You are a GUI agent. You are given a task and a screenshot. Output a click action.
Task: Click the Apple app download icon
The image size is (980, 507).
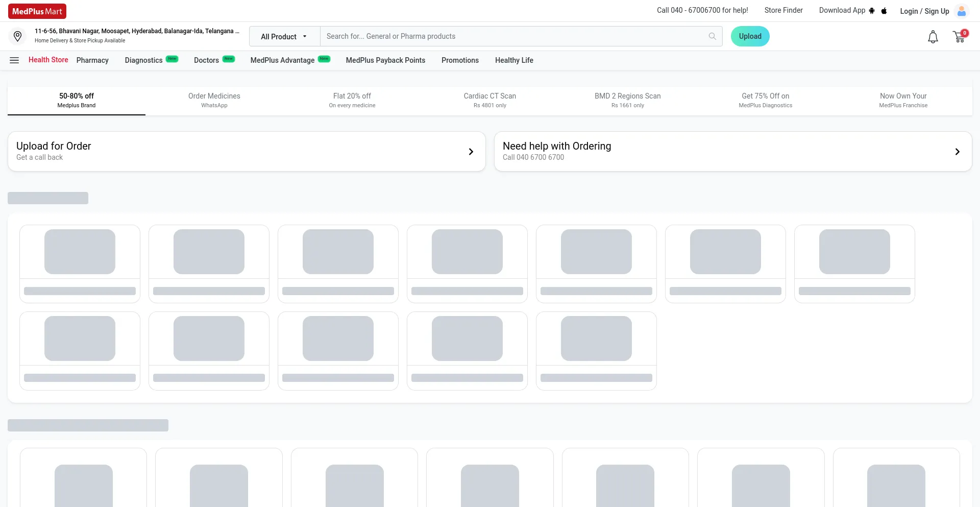point(884,11)
